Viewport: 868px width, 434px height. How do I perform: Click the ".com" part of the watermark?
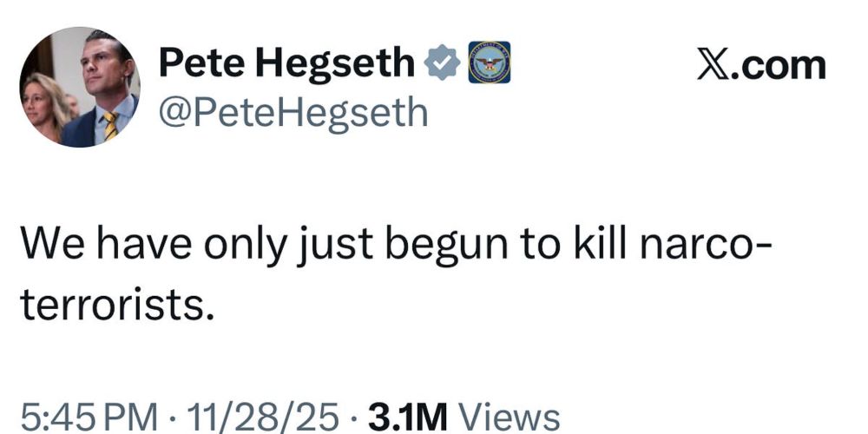(x=779, y=66)
